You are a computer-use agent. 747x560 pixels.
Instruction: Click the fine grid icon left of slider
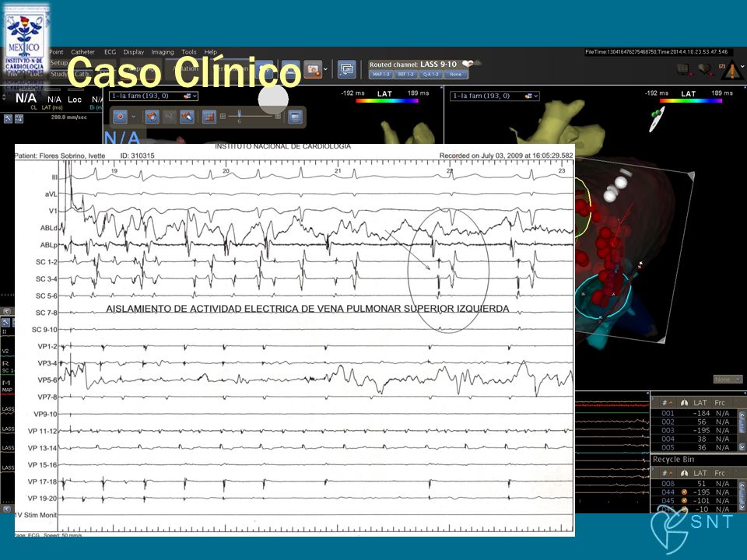click(223, 116)
